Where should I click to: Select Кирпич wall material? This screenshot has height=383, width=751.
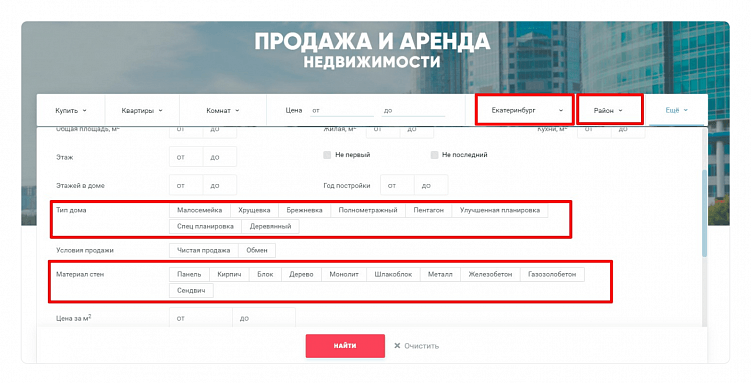point(229,274)
